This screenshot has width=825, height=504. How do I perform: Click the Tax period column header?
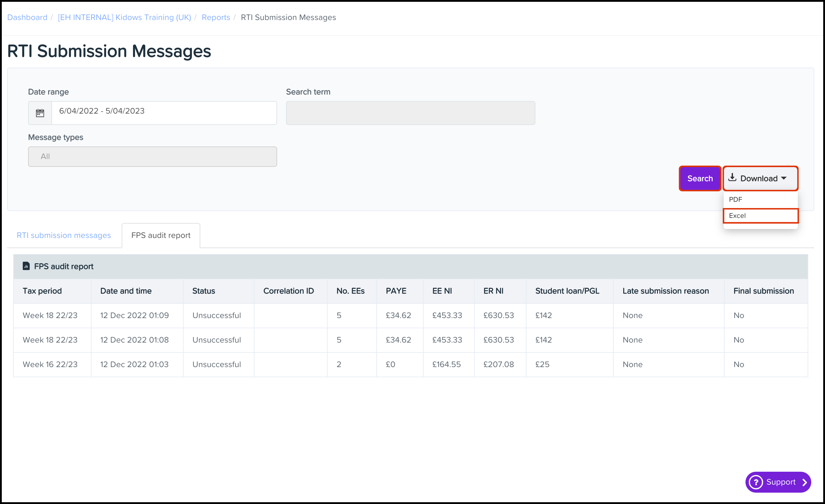coord(42,291)
